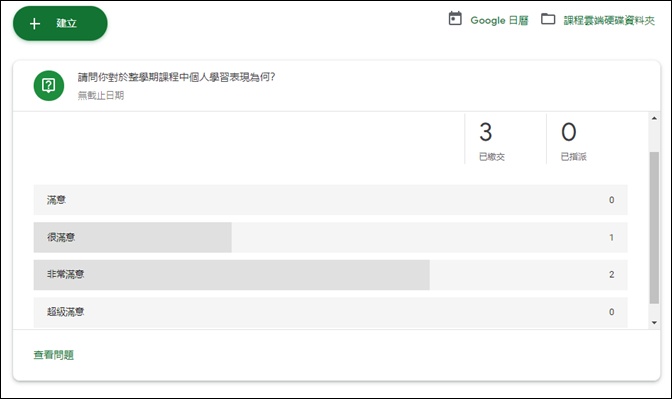Select the 滿意 answer row
Screen dimensions: 672x399
point(330,200)
